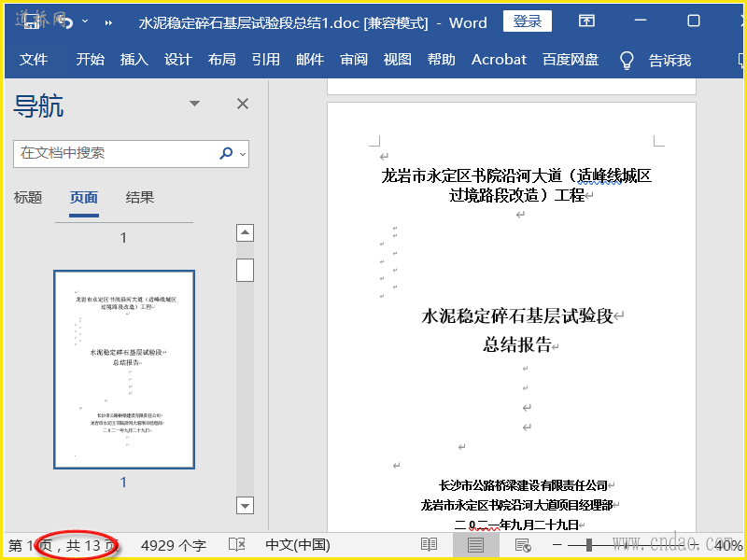
Task: Open the 帮助 ribbon tab
Action: (441, 60)
